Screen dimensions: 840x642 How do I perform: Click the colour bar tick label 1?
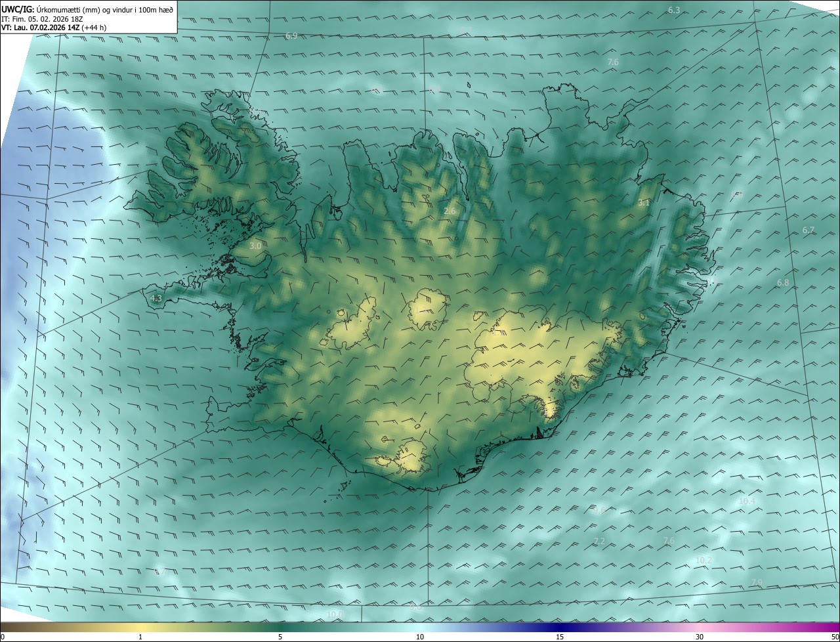pos(140,637)
